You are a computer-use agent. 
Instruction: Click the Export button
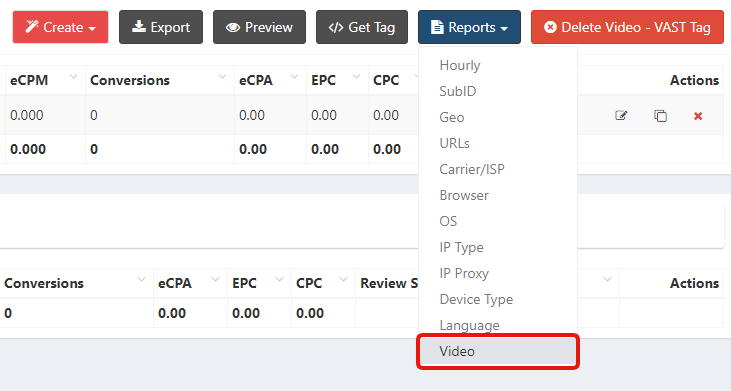tap(161, 27)
